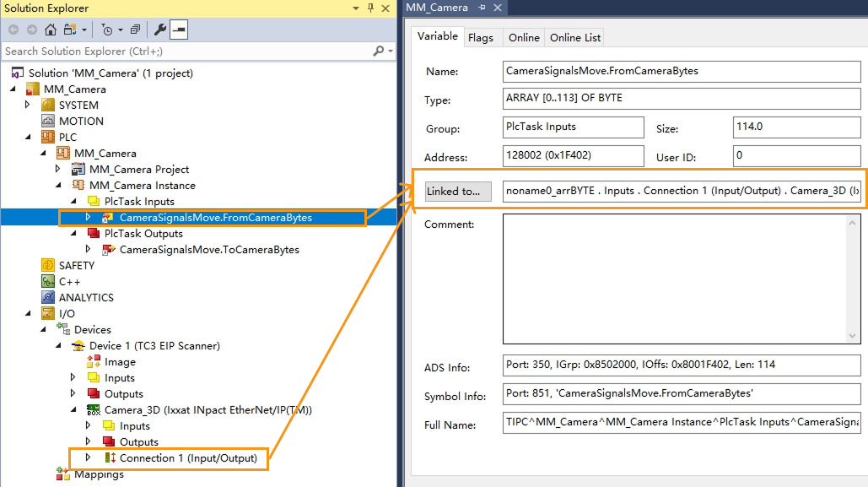Pin the Solution Explorer panel
This screenshot has height=487, width=868.
[370, 8]
